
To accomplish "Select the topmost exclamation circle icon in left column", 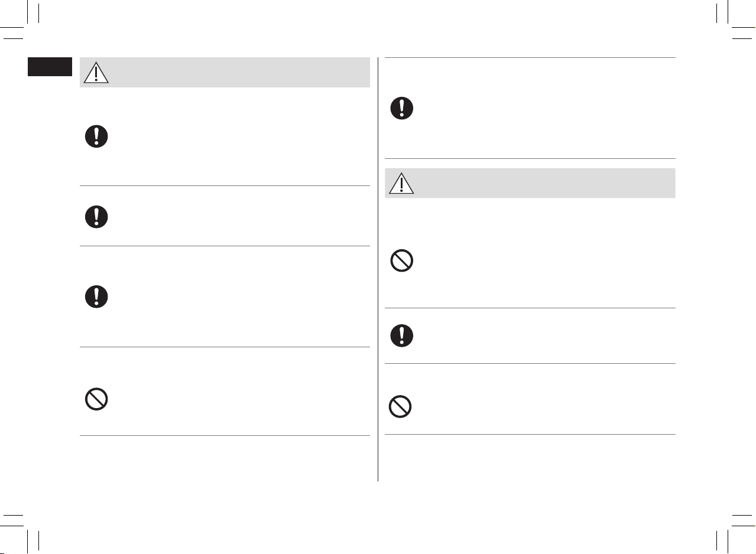I will coord(96,136).
